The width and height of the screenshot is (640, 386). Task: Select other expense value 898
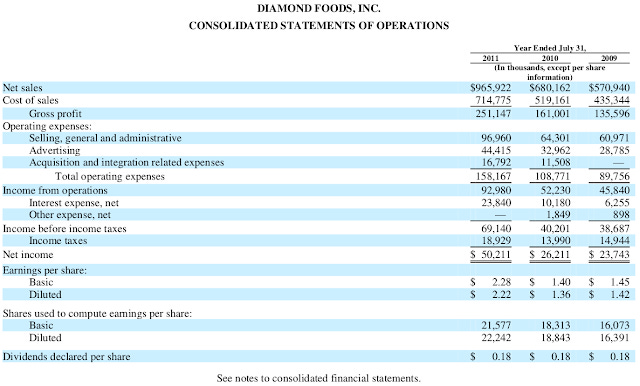[x=622, y=215]
